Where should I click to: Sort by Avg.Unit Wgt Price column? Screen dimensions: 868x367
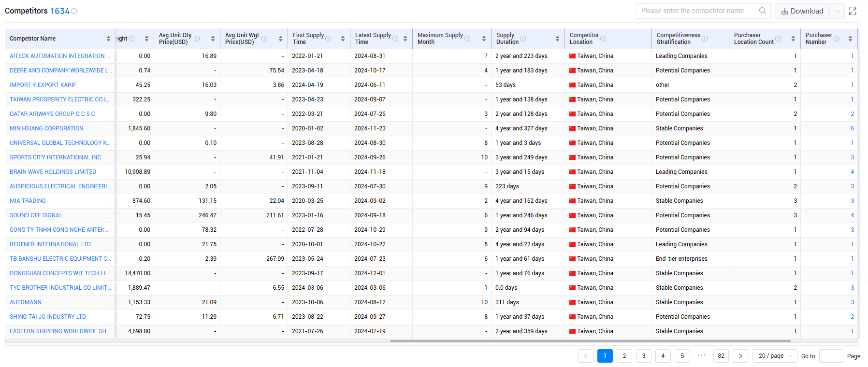280,39
